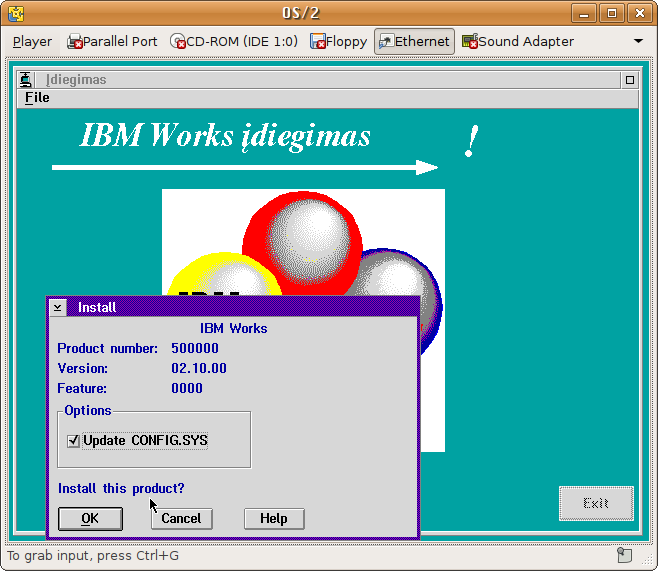Screen dimensions: 658x571
Task: Click the 'To grab input, press Ctrl+G' status text
Action: tap(93, 556)
